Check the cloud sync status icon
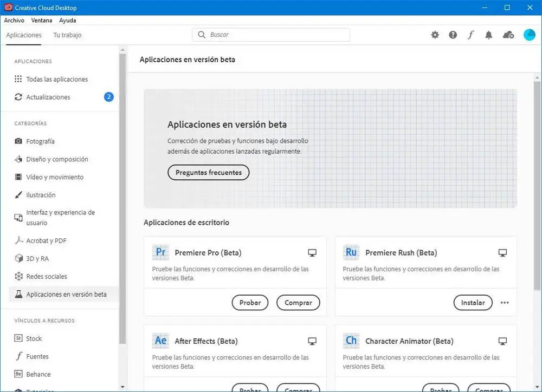Image resolution: width=542 pixels, height=392 pixels. tap(508, 35)
